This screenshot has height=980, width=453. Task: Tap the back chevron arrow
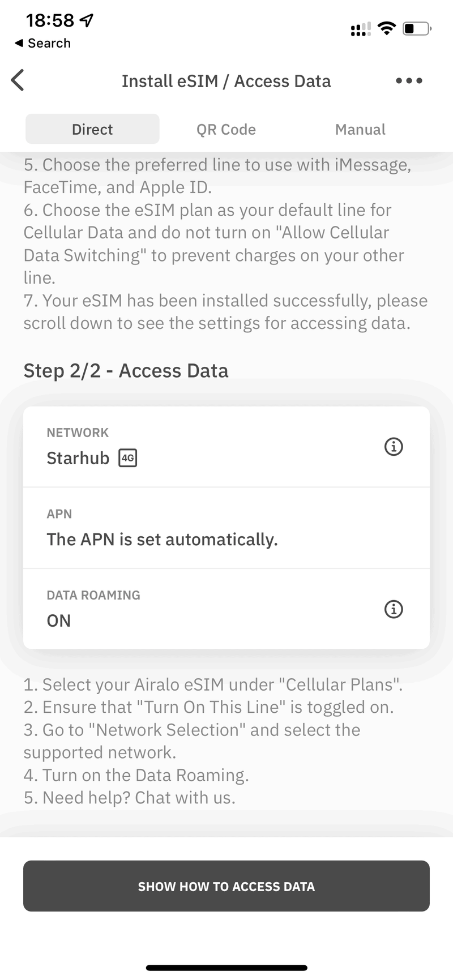[x=18, y=80]
